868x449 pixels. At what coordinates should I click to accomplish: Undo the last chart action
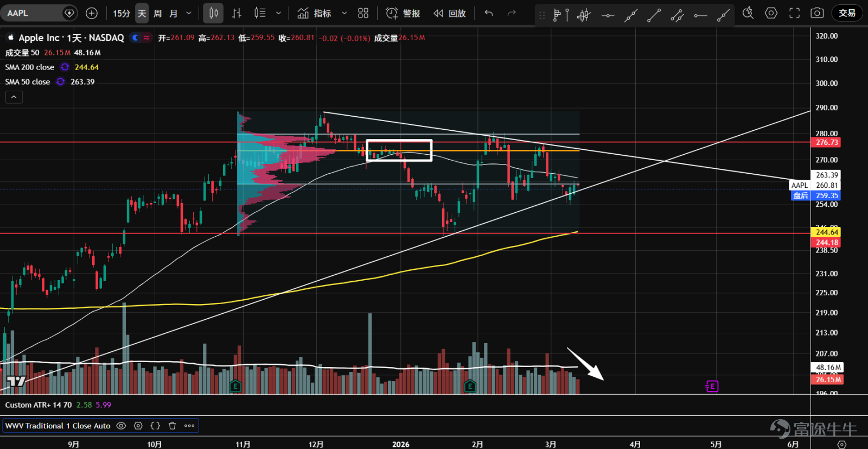pos(489,13)
